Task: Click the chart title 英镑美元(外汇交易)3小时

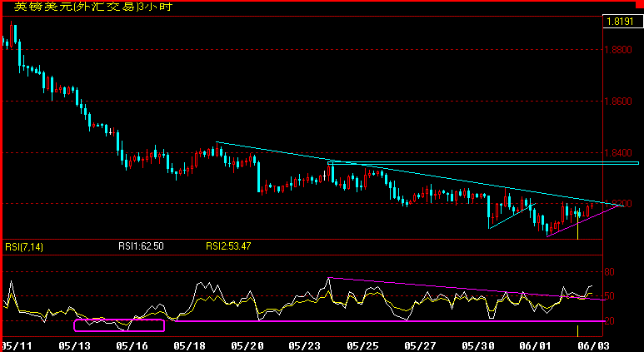Action: (92, 7)
